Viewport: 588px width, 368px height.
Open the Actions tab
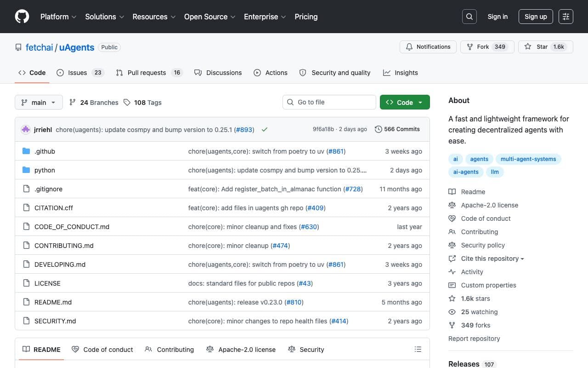[x=271, y=73]
